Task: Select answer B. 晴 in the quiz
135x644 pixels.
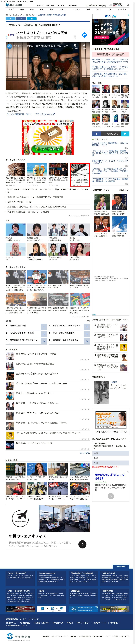Action: coord(111,458)
